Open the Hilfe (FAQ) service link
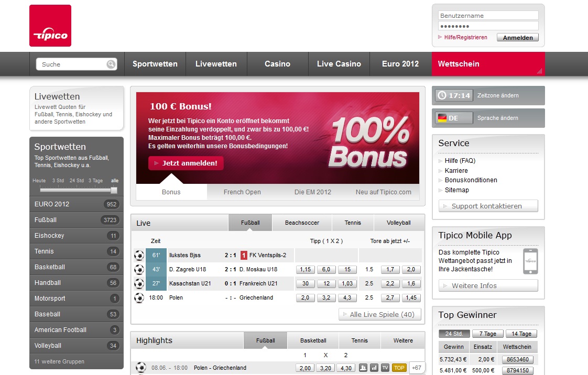 (x=460, y=161)
